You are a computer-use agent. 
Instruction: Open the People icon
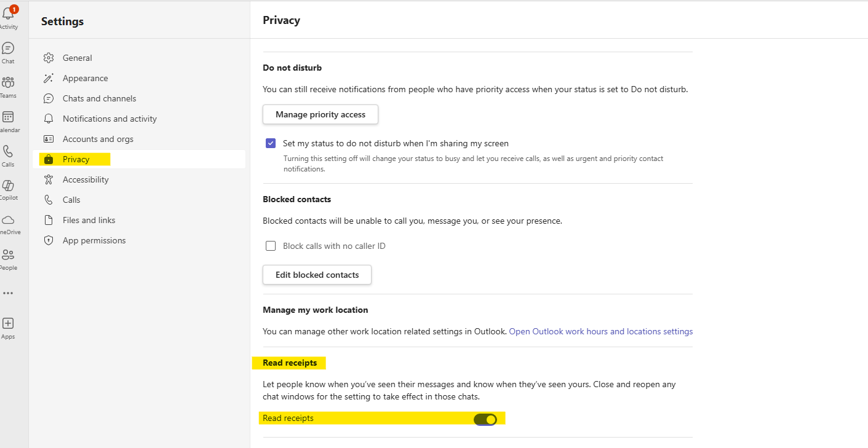click(x=8, y=254)
